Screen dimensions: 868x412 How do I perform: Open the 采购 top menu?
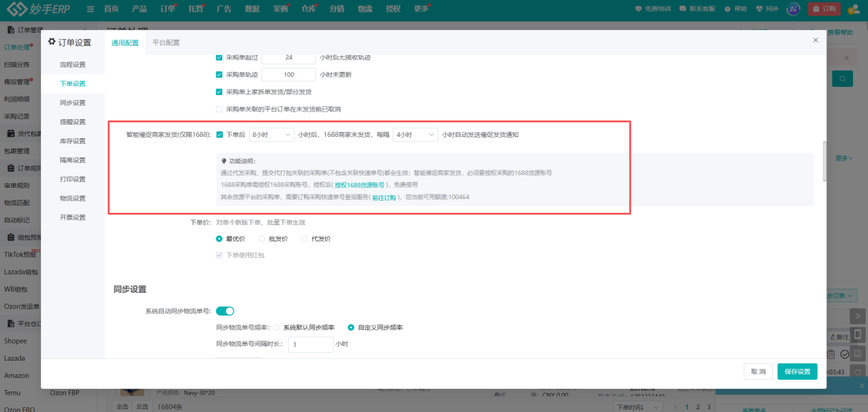tap(280, 9)
